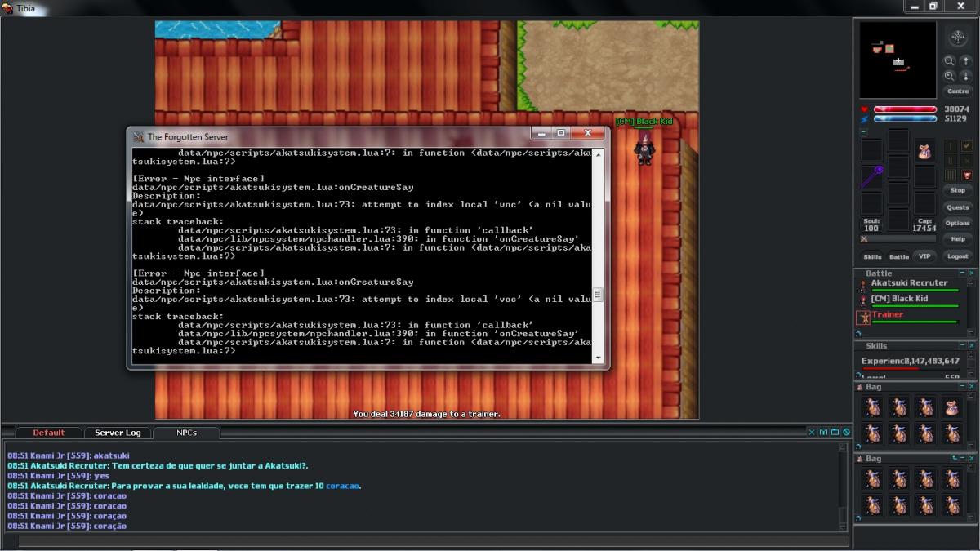Screen dimensions: 980x551
Task: Open the Quests log
Action: click(957, 207)
